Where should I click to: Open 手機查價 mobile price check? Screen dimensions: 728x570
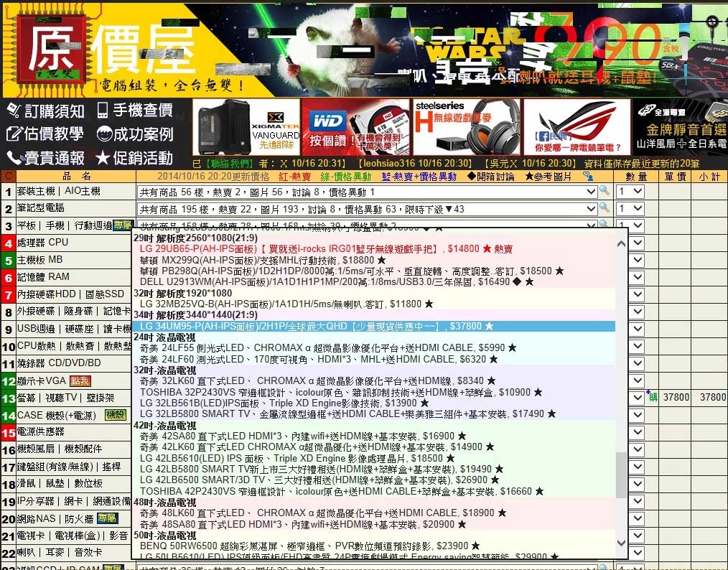coord(135,110)
